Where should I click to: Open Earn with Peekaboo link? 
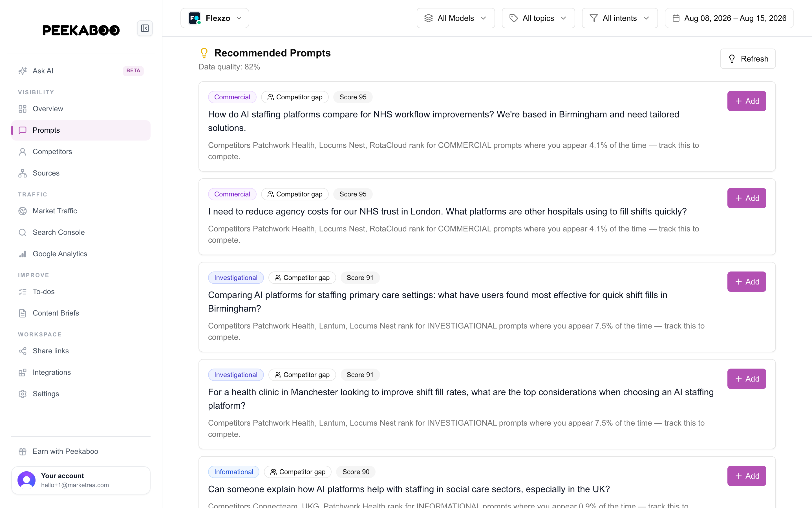click(x=81, y=452)
